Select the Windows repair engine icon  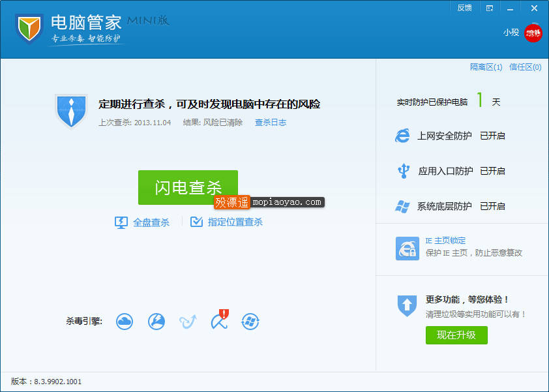point(250,322)
